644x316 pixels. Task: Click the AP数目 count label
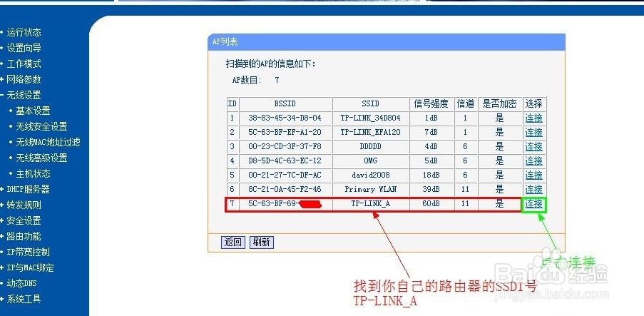coord(247,80)
